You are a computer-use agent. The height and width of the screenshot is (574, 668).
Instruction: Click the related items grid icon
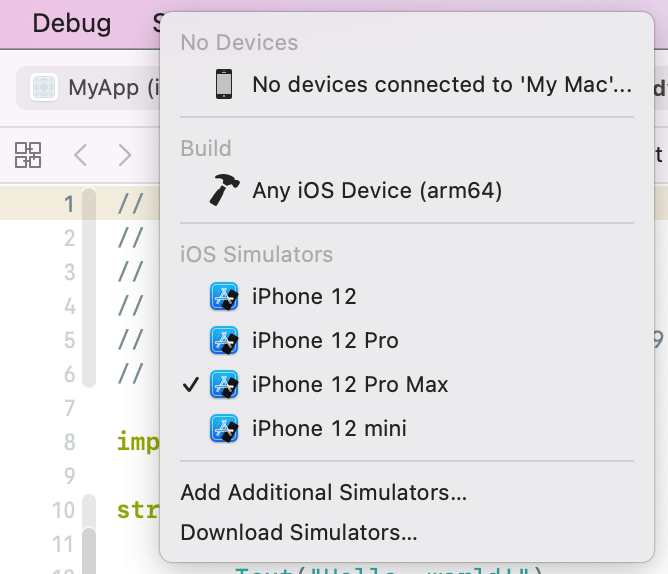28,154
